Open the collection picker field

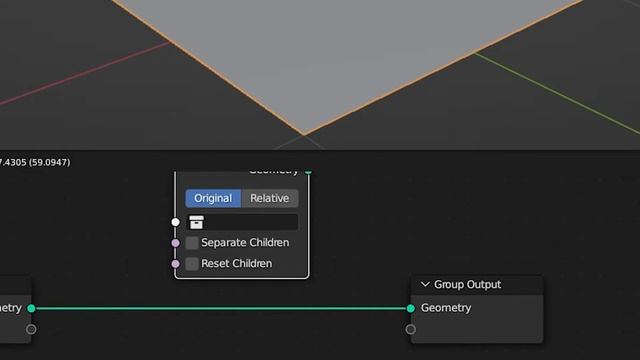[242, 222]
